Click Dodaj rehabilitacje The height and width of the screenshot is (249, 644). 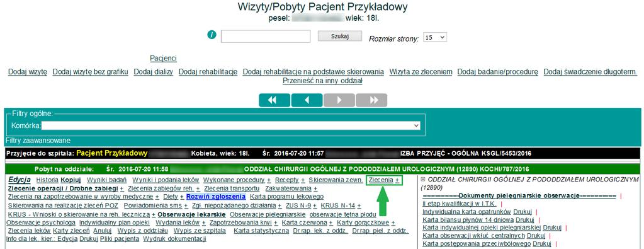208,72
